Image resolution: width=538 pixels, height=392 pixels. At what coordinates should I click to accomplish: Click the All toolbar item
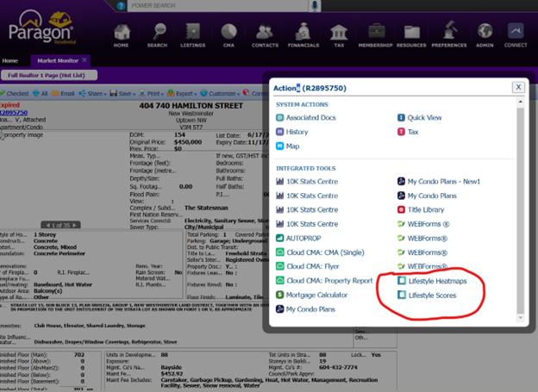click(41, 93)
